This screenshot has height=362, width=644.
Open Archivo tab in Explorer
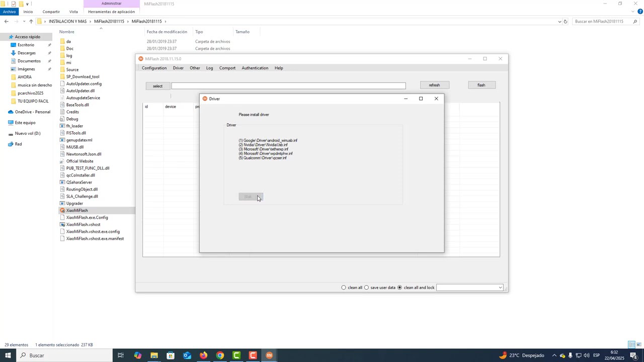click(x=9, y=12)
